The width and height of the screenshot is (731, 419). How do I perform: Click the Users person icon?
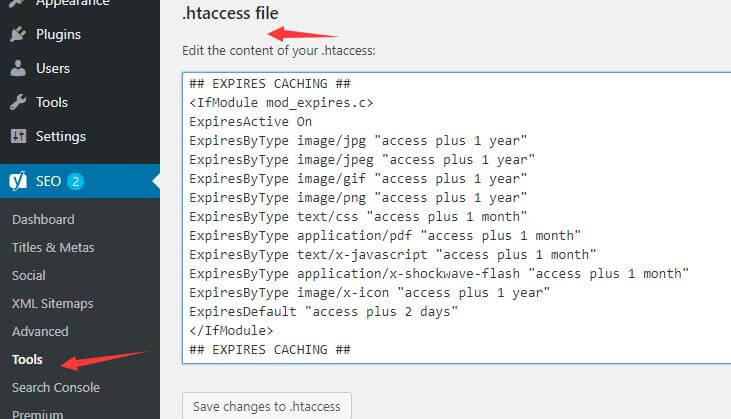[18, 69]
